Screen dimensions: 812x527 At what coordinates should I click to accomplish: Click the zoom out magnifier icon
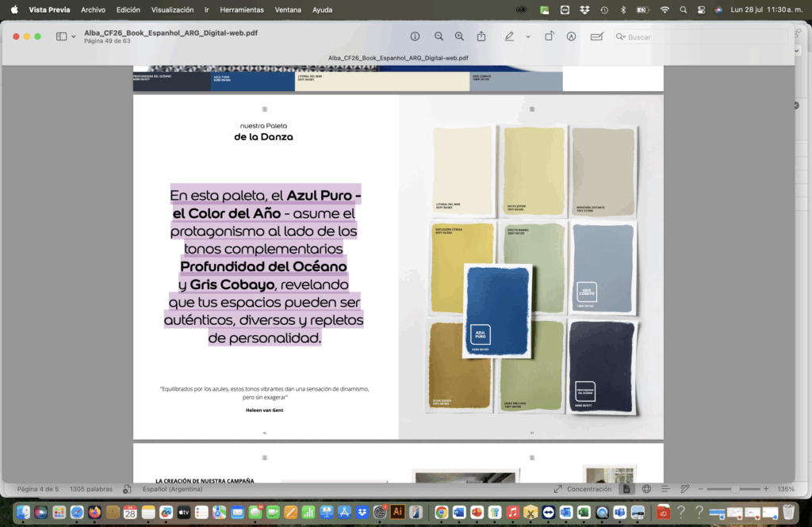439,36
